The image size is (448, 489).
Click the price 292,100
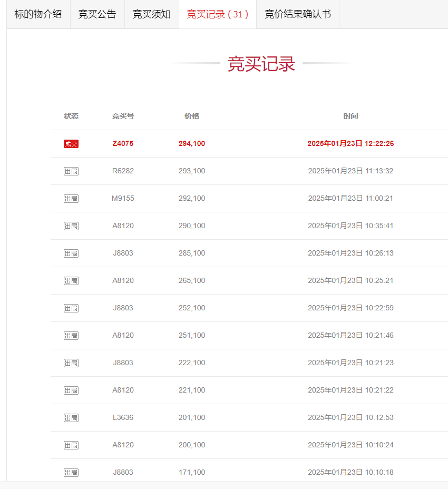(192, 198)
